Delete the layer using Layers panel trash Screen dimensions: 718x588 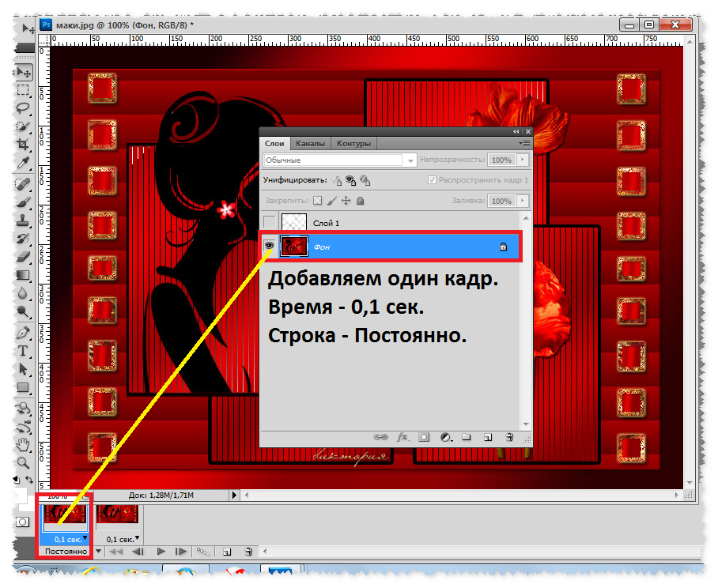(509, 437)
